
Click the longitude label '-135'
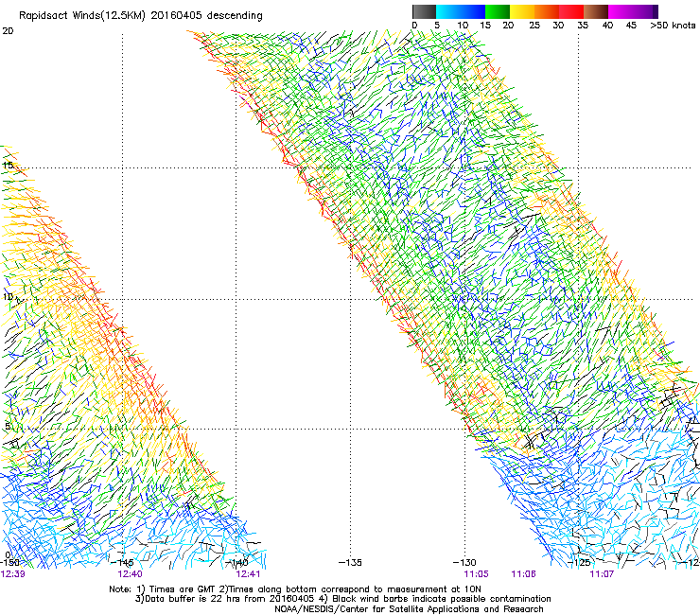(350, 562)
